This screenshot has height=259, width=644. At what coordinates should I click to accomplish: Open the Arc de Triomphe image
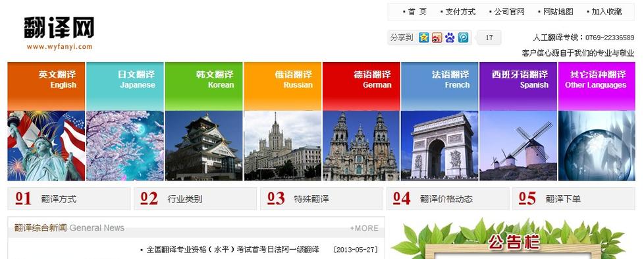point(439,146)
